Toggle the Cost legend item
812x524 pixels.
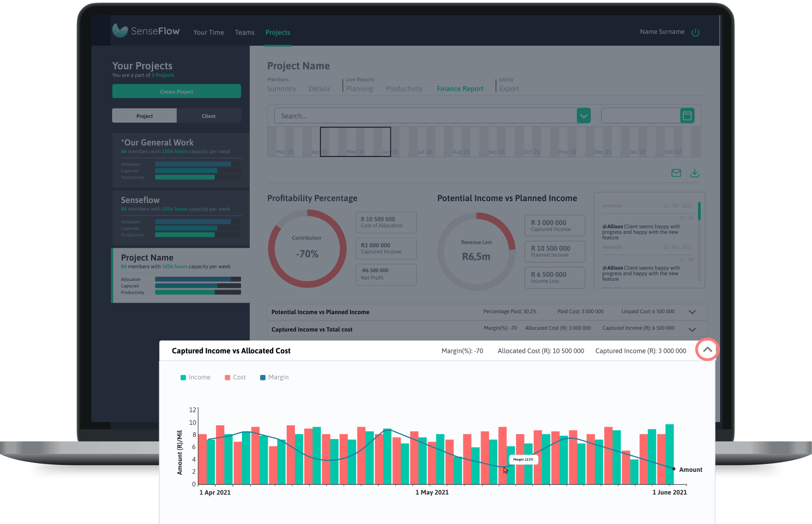(235, 377)
